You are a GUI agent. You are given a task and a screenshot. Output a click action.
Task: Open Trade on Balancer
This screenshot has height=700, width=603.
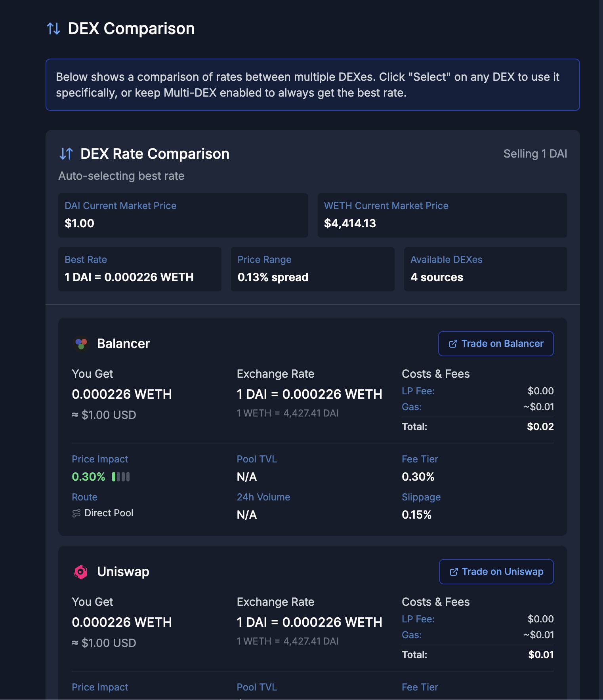[496, 344]
